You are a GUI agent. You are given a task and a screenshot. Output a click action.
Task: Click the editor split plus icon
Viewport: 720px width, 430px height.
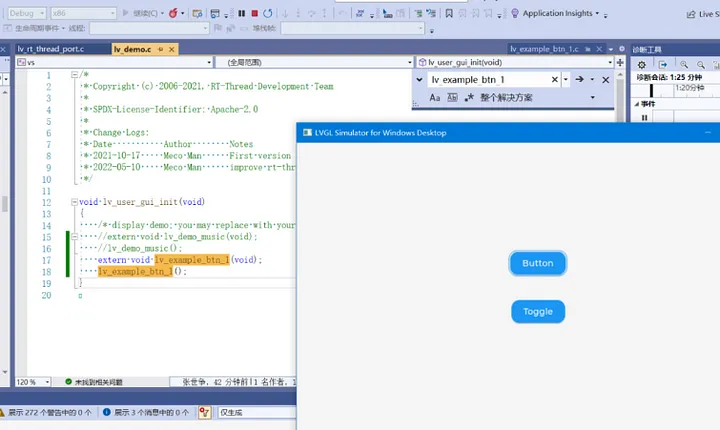pyautogui.click(x=620, y=62)
